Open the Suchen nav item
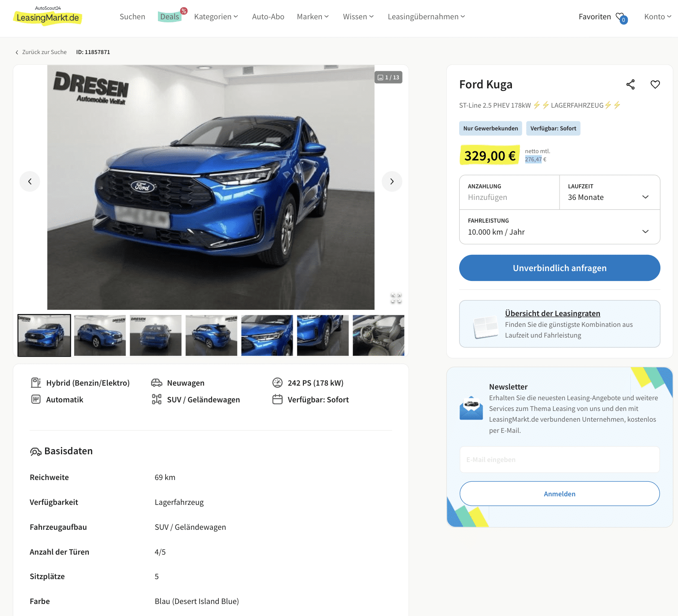This screenshot has width=678, height=616. [x=132, y=17]
